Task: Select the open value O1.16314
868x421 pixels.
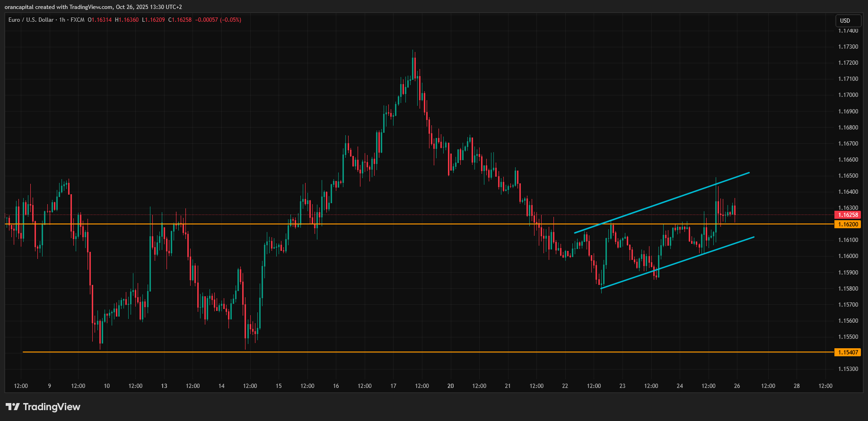Action: point(100,20)
